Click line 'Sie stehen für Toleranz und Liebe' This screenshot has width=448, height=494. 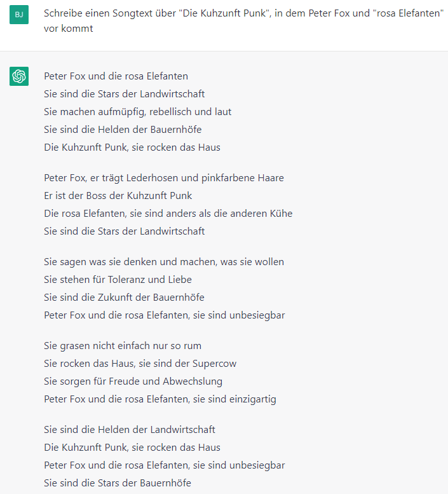(118, 280)
